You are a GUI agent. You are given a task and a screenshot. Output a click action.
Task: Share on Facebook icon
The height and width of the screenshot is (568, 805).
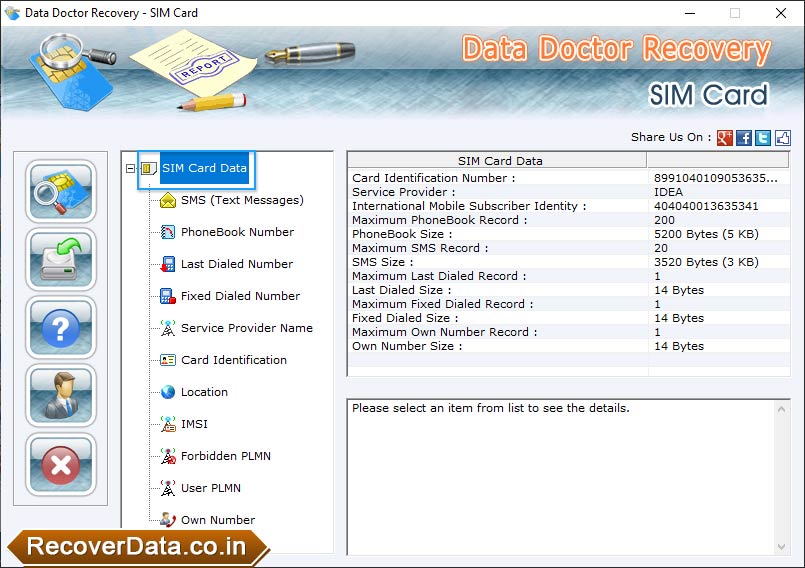click(x=744, y=138)
